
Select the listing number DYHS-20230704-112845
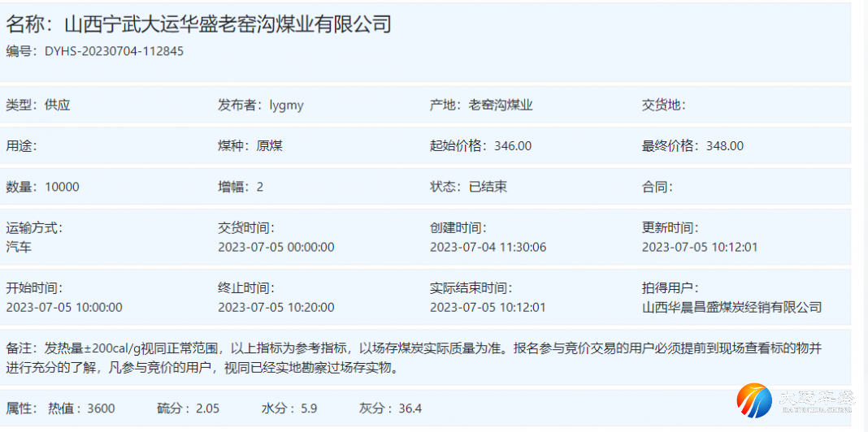[114, 51]
